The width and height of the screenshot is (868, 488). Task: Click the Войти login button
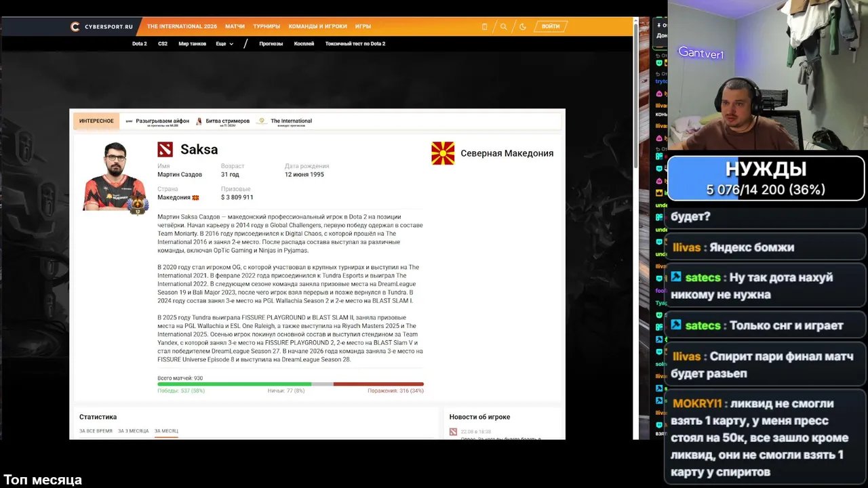pos(550,26)
